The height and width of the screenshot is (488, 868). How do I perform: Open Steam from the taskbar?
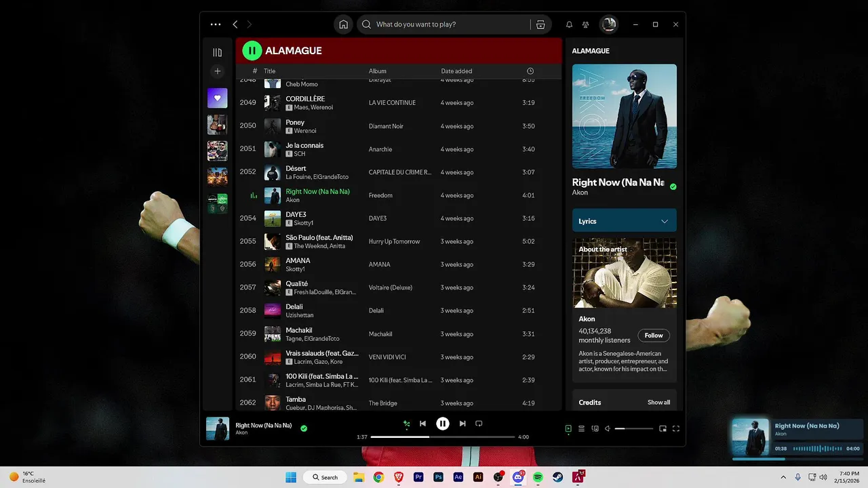[x=557, y=477]
